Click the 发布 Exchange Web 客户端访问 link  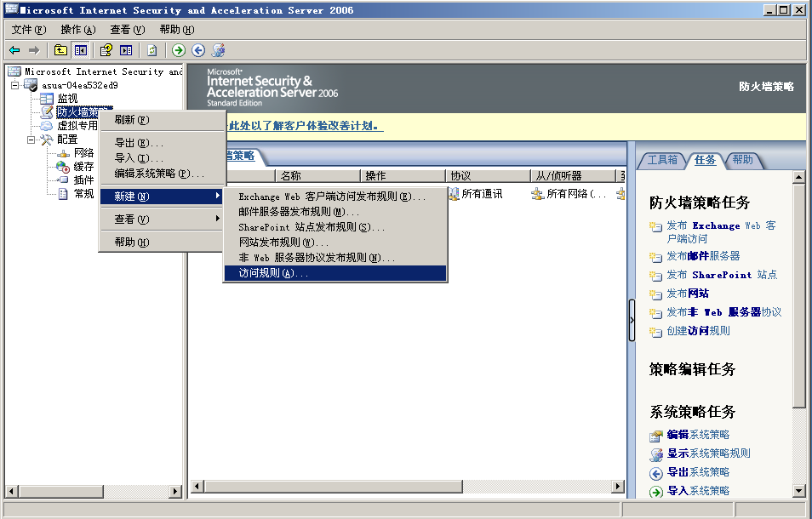tap(722, 231)
